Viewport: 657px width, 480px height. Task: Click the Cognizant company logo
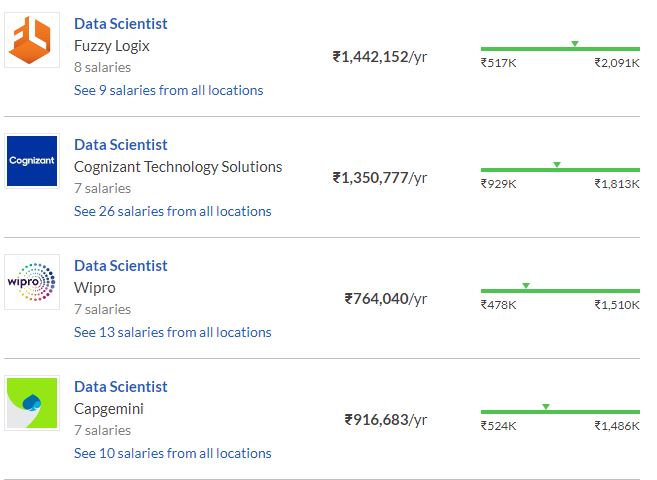pos(32,161)
